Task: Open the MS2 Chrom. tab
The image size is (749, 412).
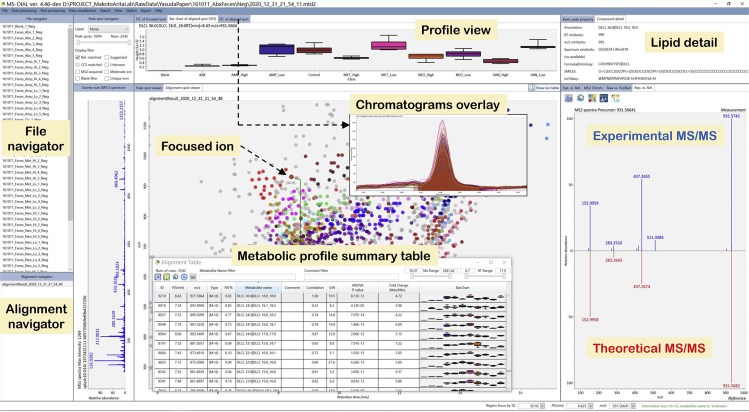Action: (x=593, y=88)
